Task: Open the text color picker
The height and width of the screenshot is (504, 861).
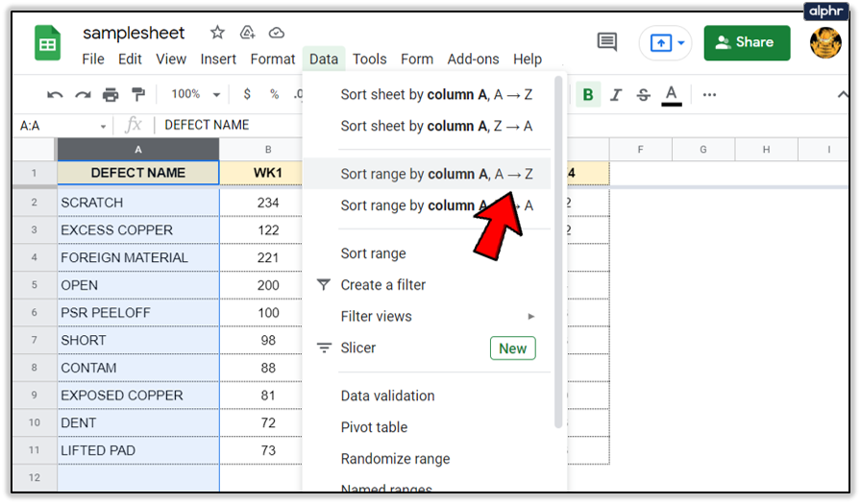Action: point(672,94)
